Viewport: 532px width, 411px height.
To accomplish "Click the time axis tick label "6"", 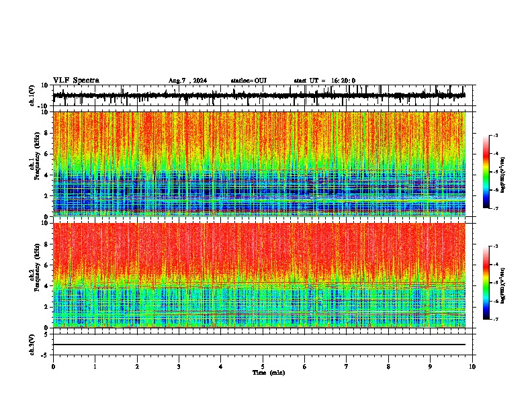I will click(305, 367).
